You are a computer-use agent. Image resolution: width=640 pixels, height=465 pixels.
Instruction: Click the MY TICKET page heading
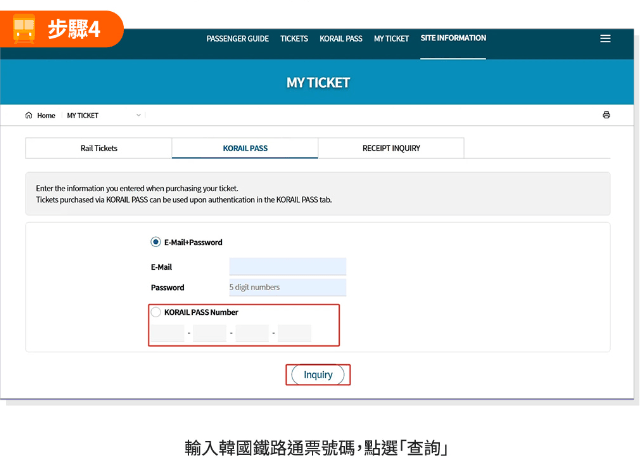pyautogui.click(x=318, y=83)
